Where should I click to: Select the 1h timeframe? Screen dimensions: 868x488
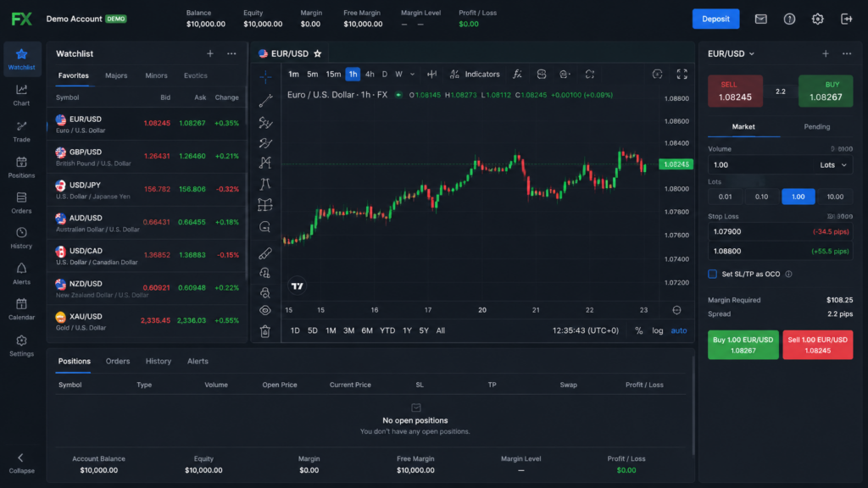pos(353,75)
